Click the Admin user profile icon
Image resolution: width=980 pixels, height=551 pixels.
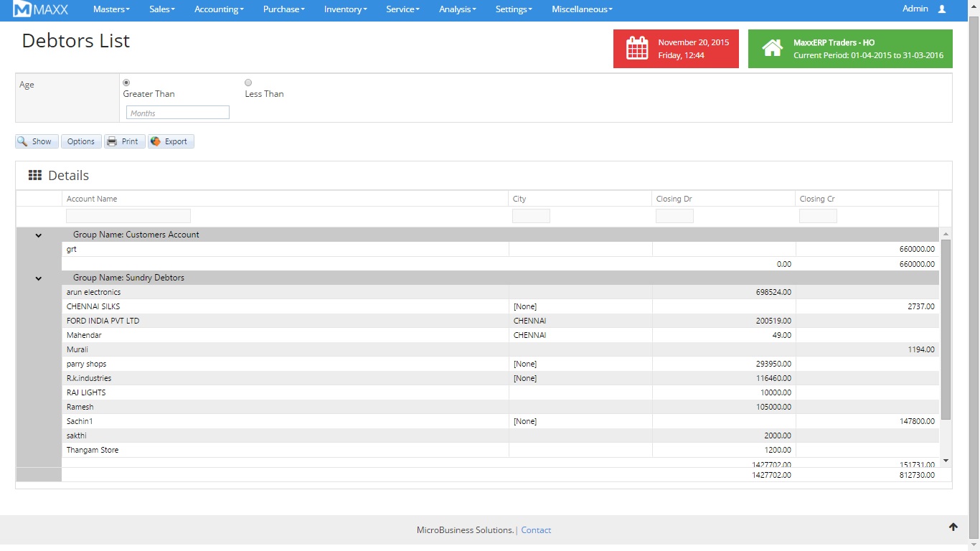(942, 9)
